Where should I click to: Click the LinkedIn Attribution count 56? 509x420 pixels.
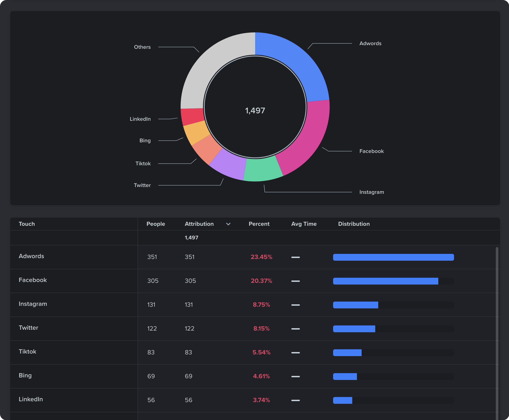(188, 400)
